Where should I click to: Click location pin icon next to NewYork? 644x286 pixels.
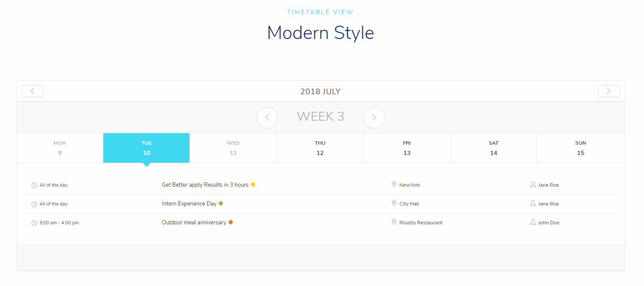394,185
